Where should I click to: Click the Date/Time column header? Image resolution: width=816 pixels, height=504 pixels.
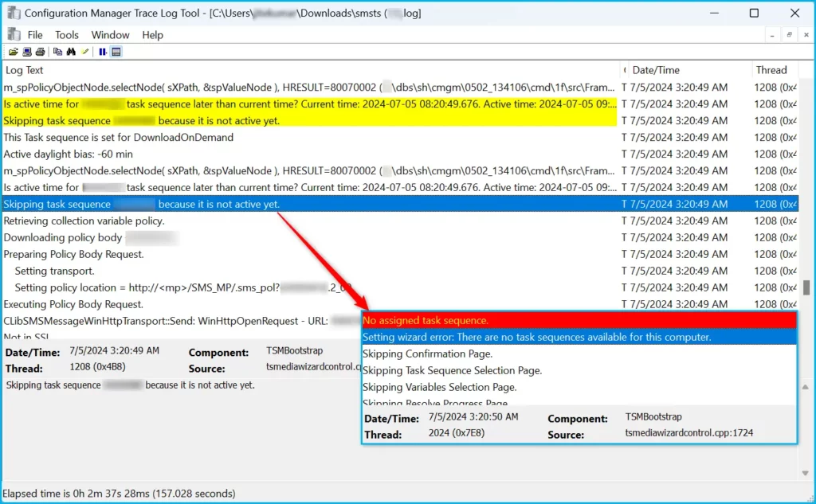[x=689, y=70]
